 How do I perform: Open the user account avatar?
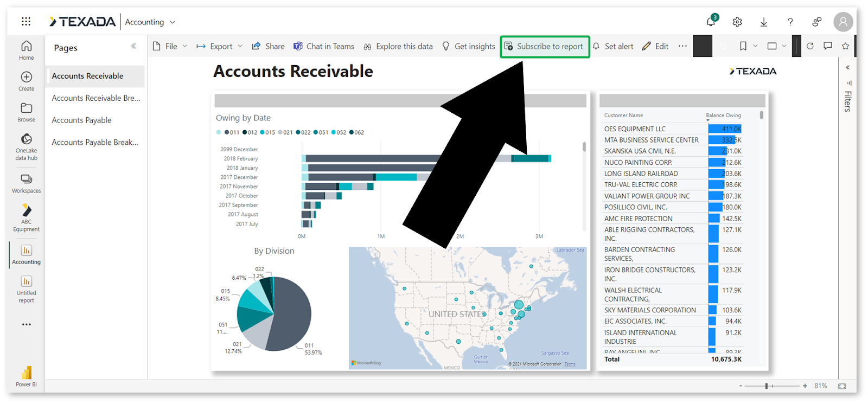(x=843, y=22)
